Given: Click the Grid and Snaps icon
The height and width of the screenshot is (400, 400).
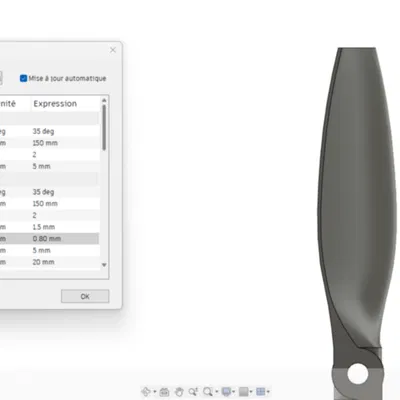Looking at the screenshot, I should (244, 392).
